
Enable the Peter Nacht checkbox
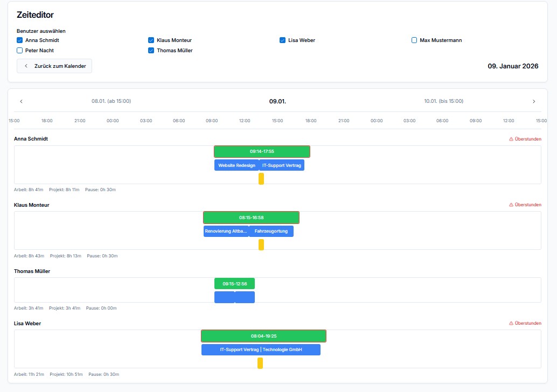point(19,51)
